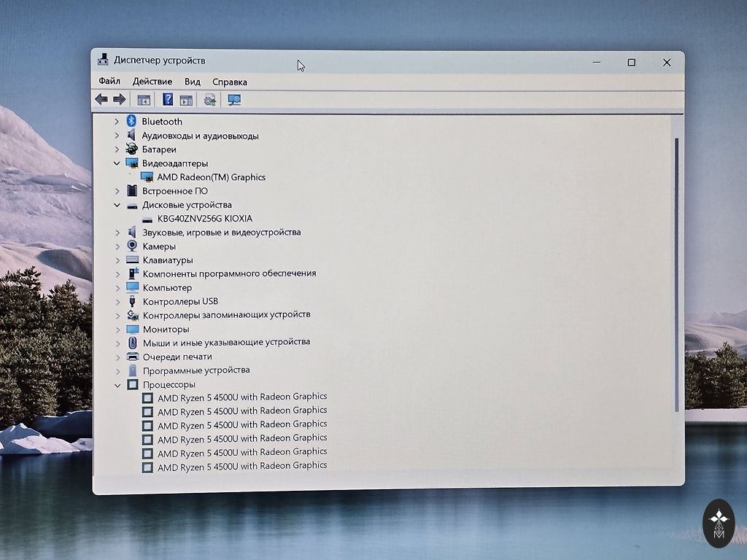747x560 pixels.
Task: Click the blue question mark Help icon
Action: click(x=168, y=100)
